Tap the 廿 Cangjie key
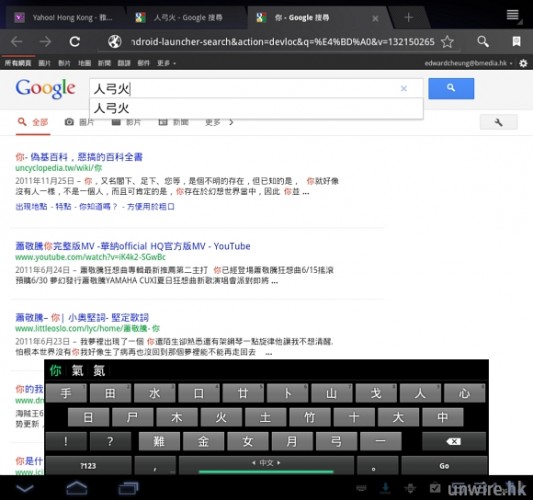The width and height of the screenshot is (533, 500). click(x=243, y=393)
